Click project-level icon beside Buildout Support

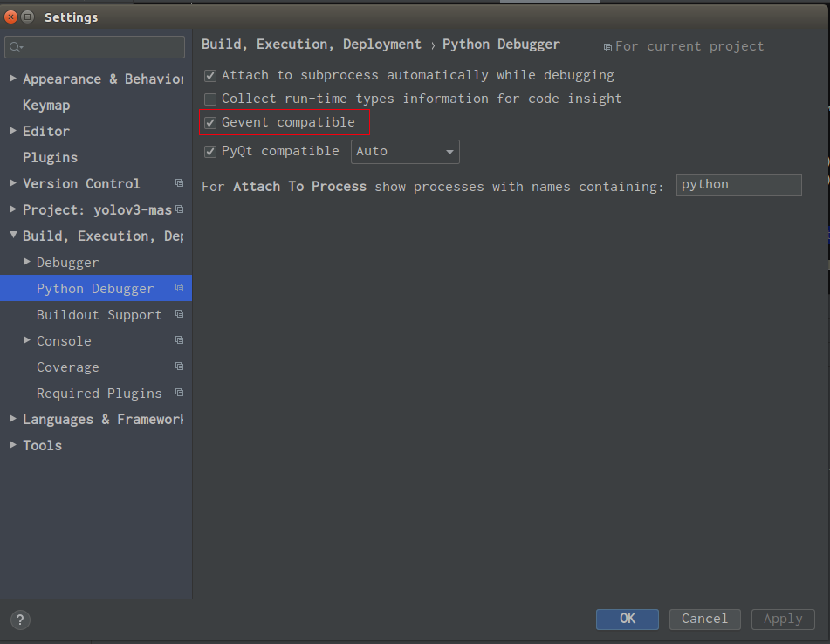(x=180, y=314)
